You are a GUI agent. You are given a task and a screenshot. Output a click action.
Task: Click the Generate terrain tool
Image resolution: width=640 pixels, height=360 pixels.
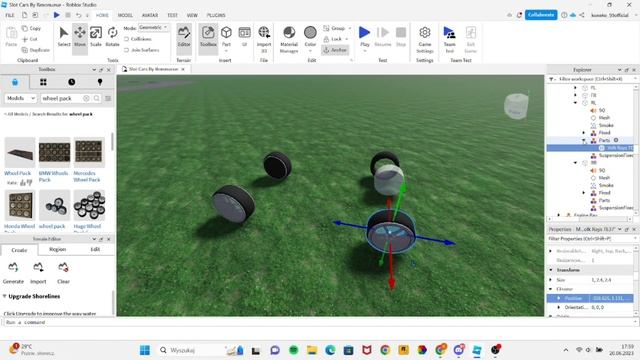[x=13, y=273]
